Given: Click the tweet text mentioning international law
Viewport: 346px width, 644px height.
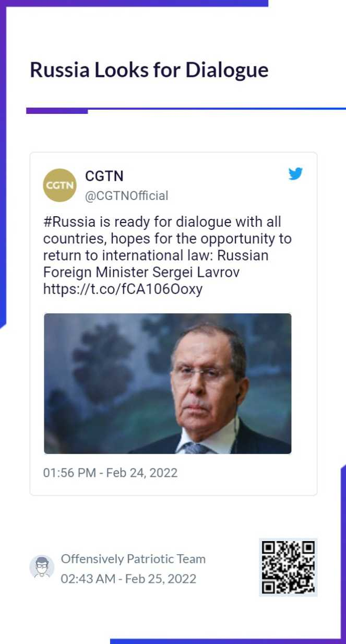Looking at the screenshot, I should 168,255.
